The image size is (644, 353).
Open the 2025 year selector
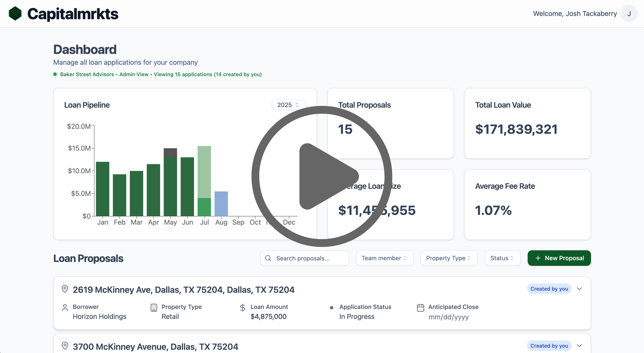tap(289, 105)
